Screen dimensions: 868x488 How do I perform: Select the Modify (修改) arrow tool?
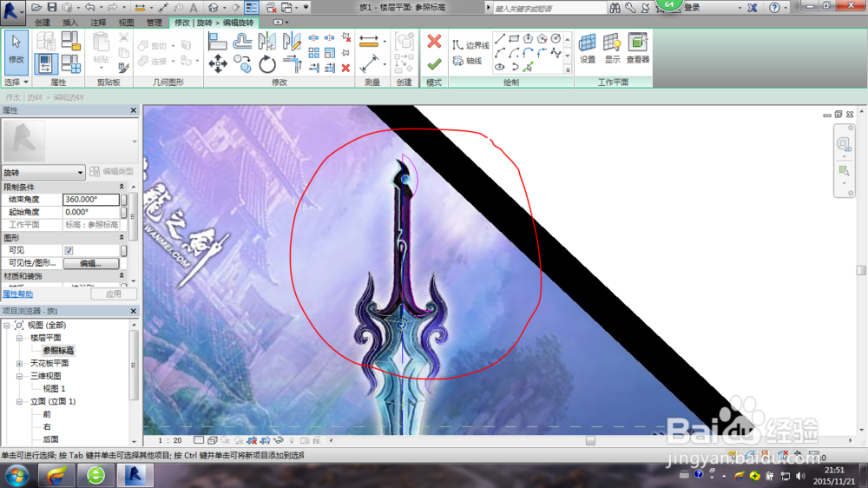[x=16, y=52]
